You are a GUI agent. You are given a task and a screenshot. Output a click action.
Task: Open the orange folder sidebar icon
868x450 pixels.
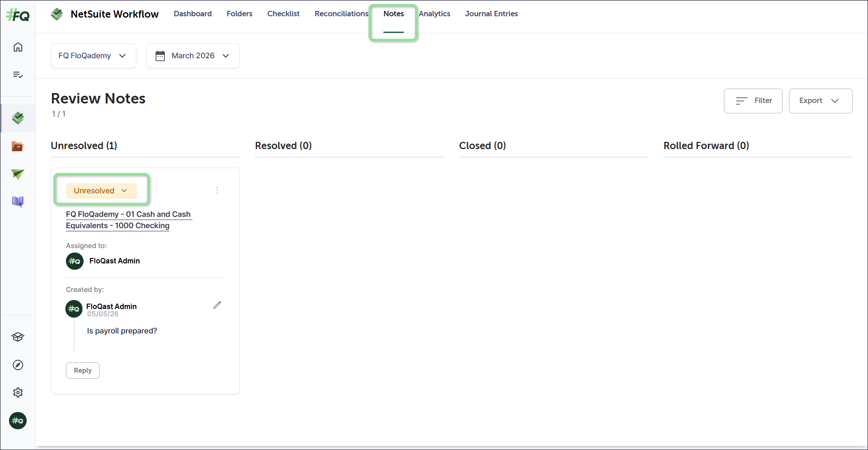pos(18,146)
